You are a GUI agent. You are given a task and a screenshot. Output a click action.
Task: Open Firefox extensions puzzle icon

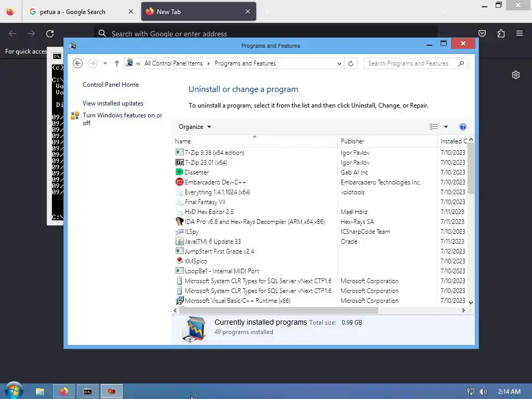coord(501,33)
